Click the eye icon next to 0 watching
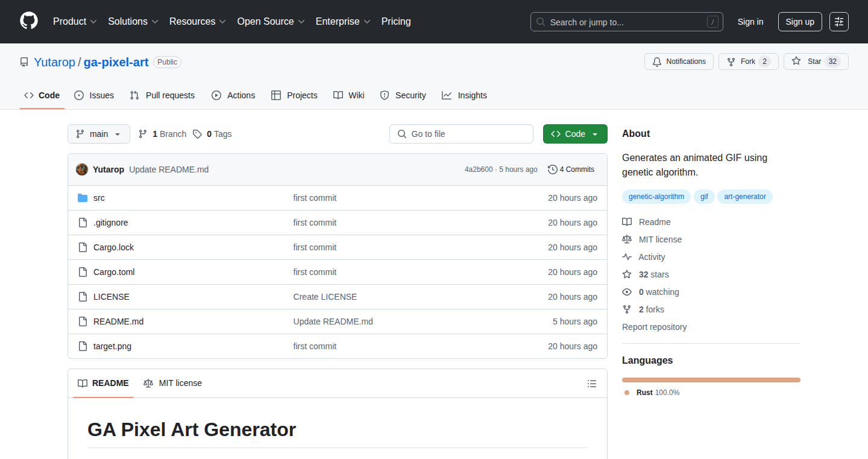The image size is (868, 459). (x=627, y=292)
